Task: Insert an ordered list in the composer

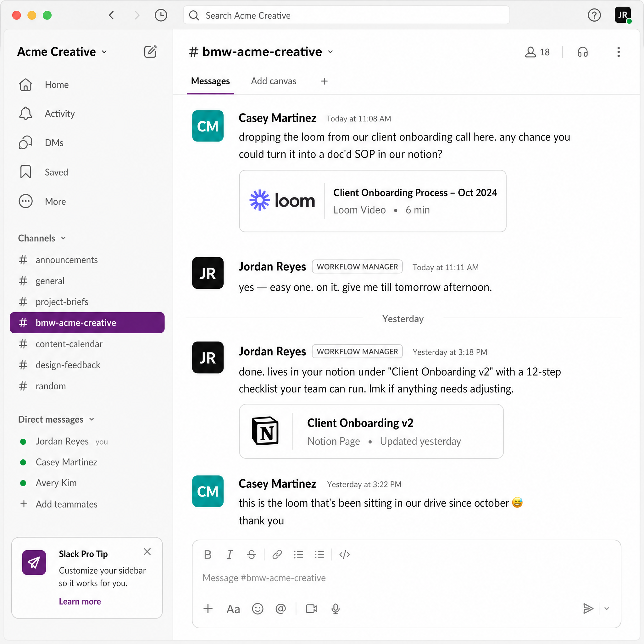Action: [x=298, y=555]
